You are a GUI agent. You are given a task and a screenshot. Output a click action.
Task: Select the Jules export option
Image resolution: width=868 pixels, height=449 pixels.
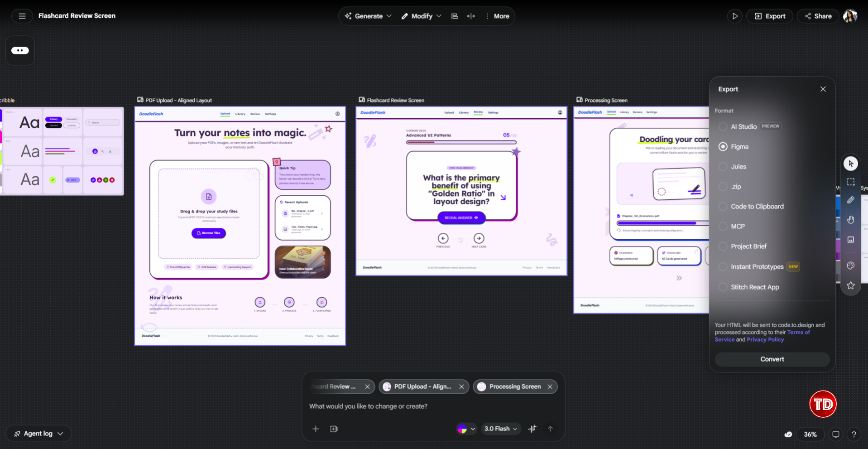(x=723, y=167)
